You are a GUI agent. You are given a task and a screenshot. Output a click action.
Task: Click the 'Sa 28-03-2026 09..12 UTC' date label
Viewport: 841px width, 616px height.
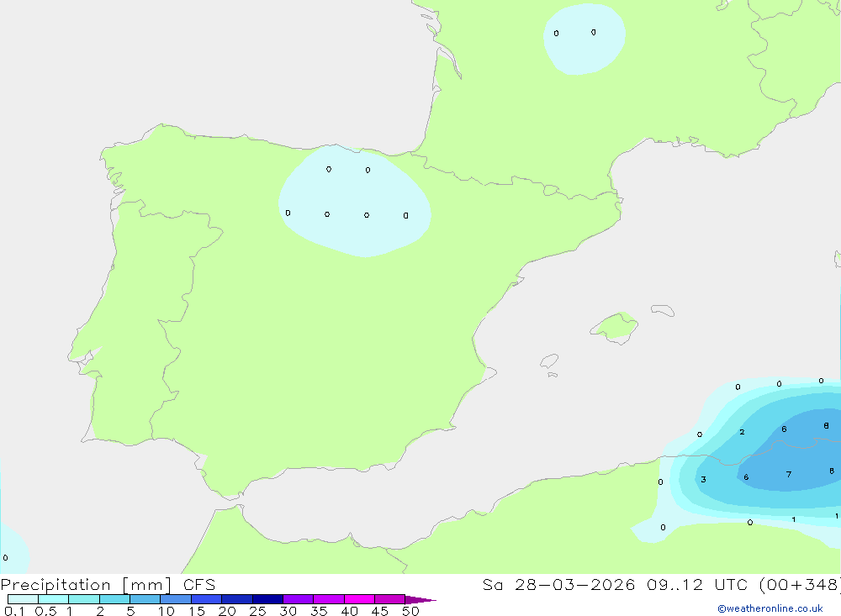pos(616,584)
